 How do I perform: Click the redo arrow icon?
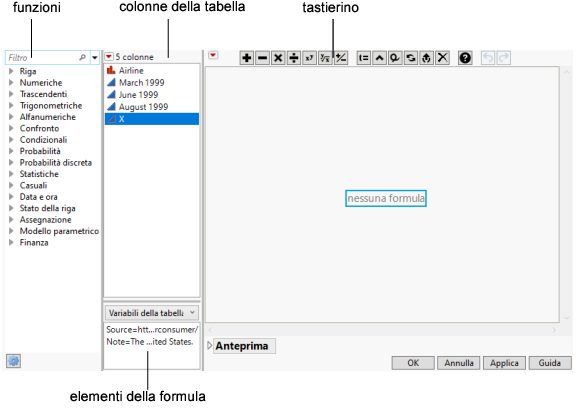(x=503, y=58)
